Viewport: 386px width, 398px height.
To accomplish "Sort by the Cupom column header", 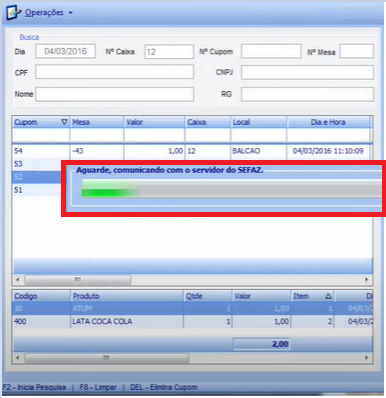I will 41,122.
